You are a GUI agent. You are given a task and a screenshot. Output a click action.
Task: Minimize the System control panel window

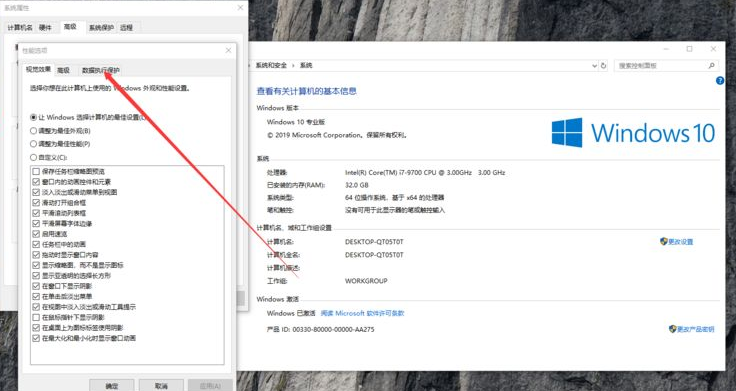coord(666,49)
